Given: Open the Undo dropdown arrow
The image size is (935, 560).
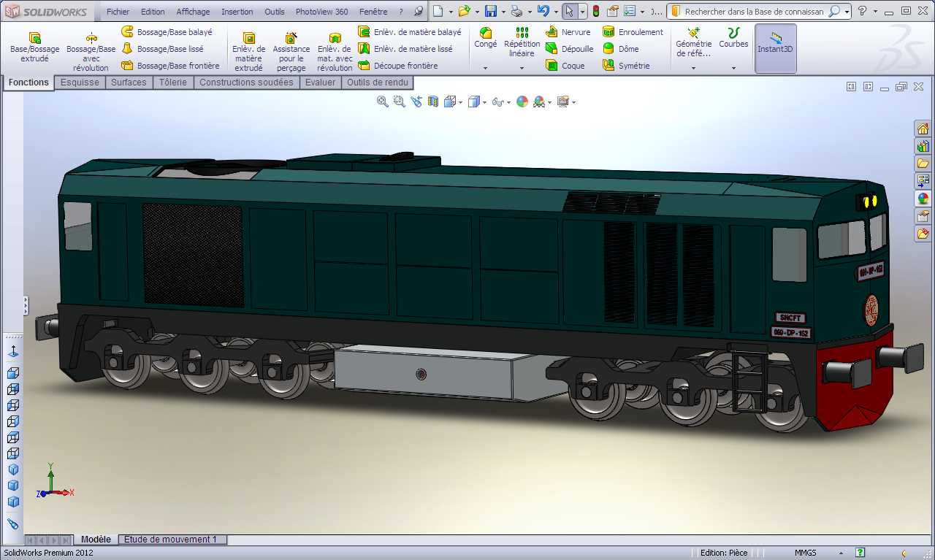Looking at the screenshot, I should 555,12.
